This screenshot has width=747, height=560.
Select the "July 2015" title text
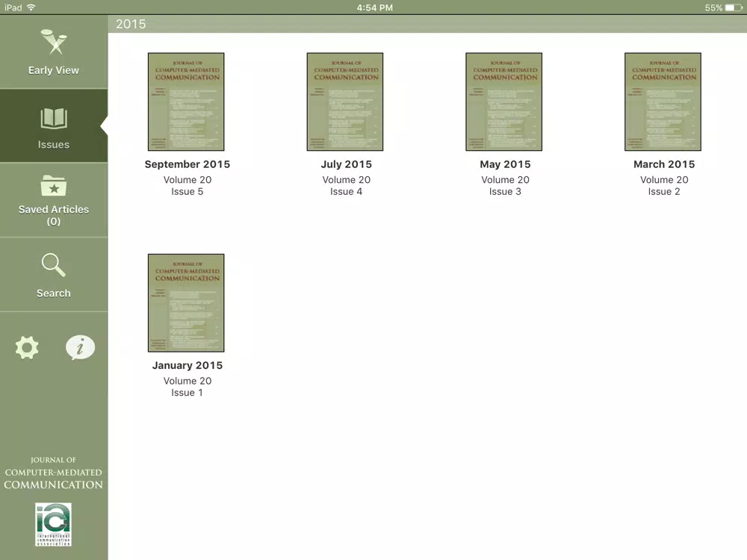[x=347, y=164]
